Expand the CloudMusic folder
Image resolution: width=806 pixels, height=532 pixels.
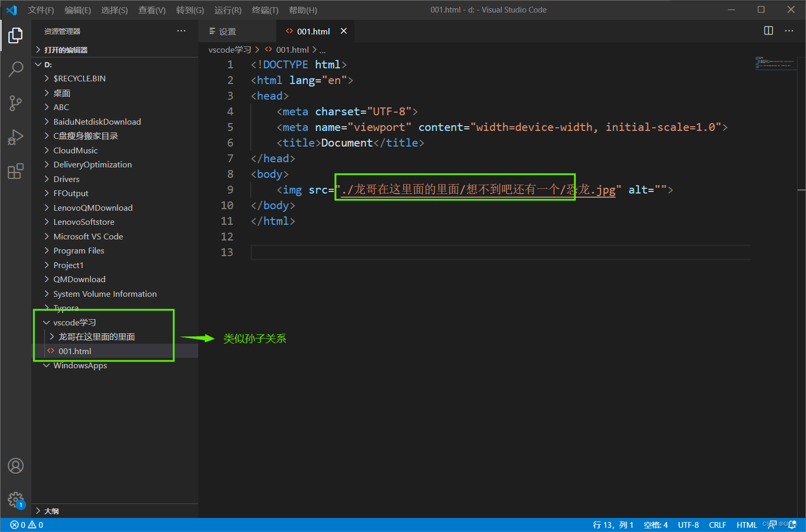pos(115,150)
